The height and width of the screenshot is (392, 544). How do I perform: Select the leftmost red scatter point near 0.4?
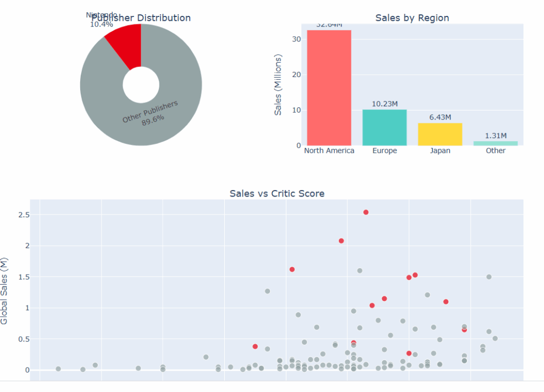(x=255, y=346)
